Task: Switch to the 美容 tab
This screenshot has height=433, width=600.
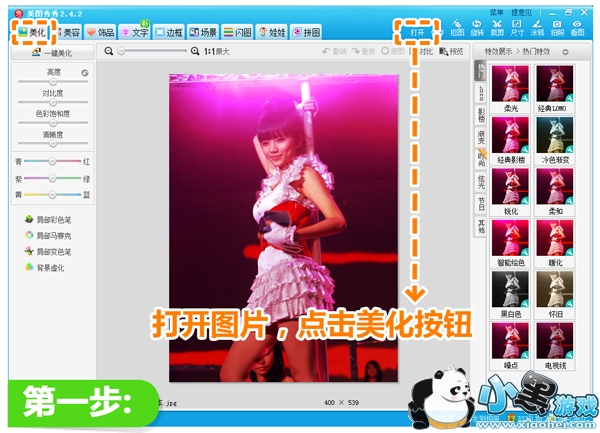Action: point(68,33)
